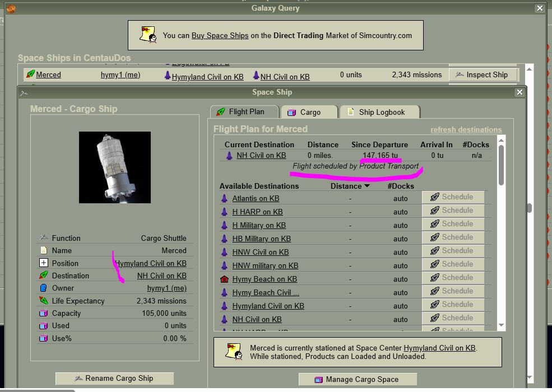Open Position link Hymyland Civil on KB

151,263
